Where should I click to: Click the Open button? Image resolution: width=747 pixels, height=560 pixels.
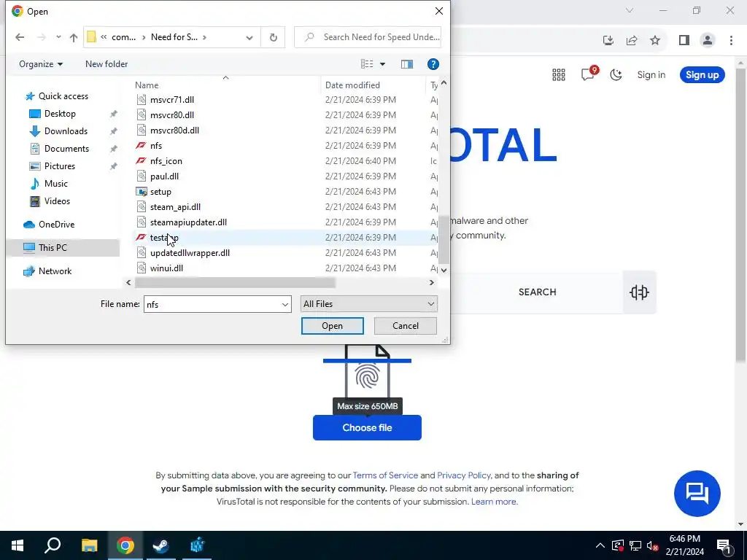[332, 326]
